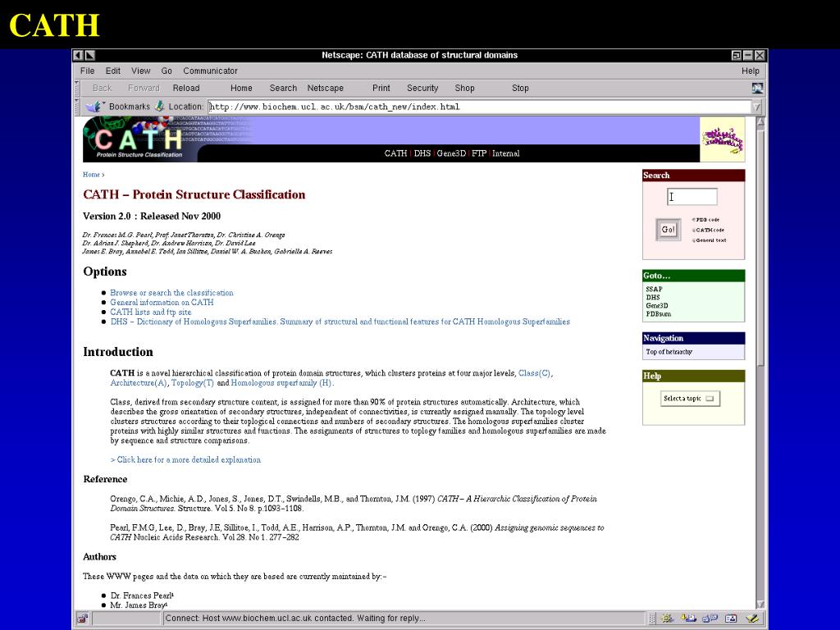Click the scrollbar down arrow
The image size is (840, 630).
[760, 605]
